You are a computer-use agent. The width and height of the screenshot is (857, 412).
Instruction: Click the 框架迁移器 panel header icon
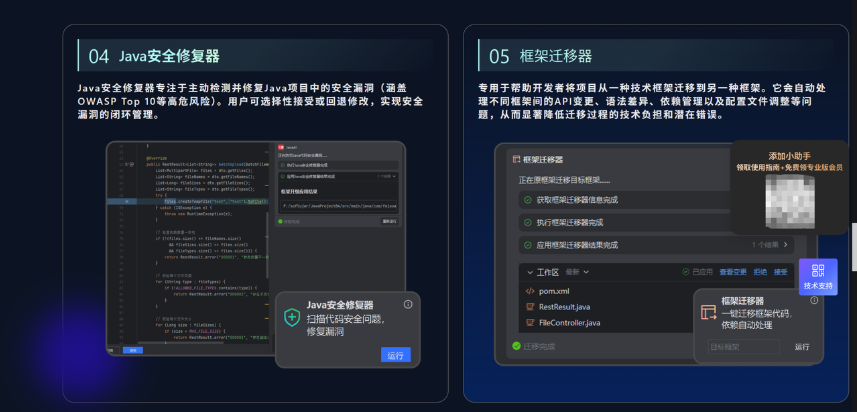pyautogui.click(x=515, y=160)
